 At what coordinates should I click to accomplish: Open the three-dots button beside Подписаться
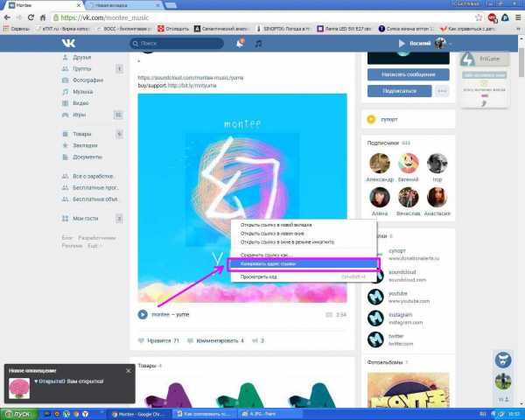pos(442,91)
